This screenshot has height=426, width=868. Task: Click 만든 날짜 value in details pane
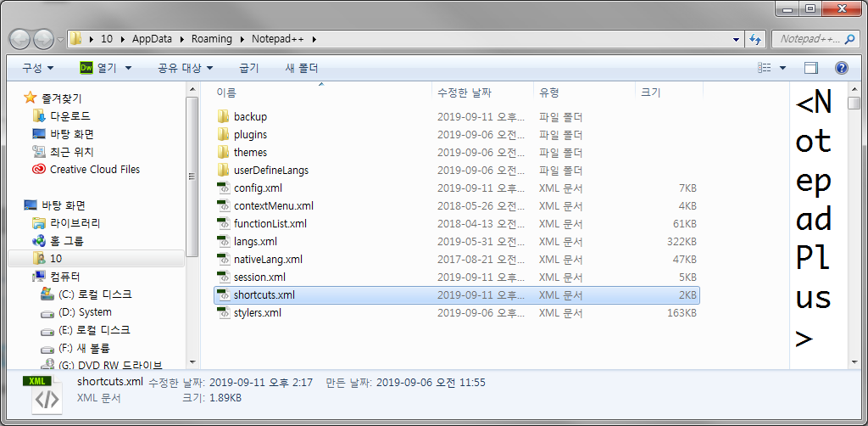pyautogui.click(x=431, y=383)
